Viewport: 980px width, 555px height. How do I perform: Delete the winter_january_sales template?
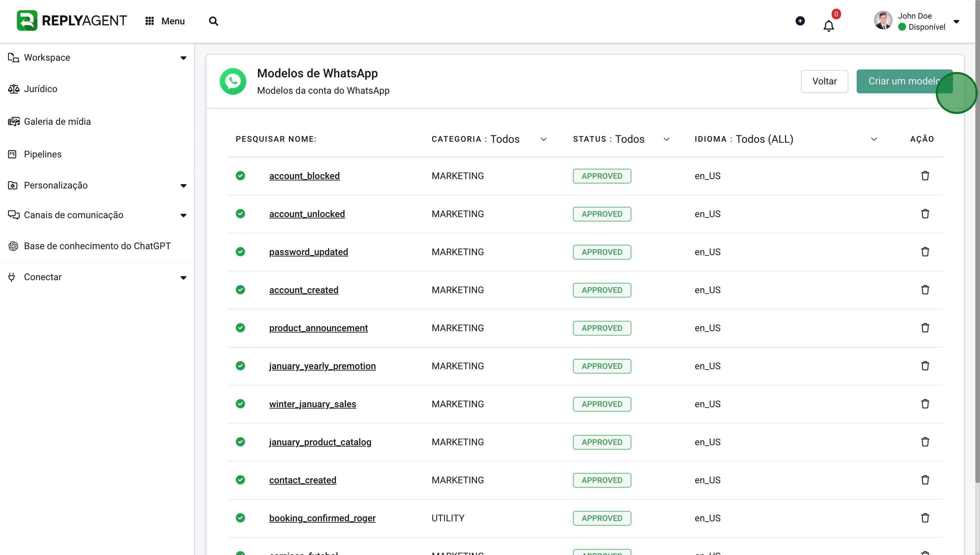coord(925,404)
